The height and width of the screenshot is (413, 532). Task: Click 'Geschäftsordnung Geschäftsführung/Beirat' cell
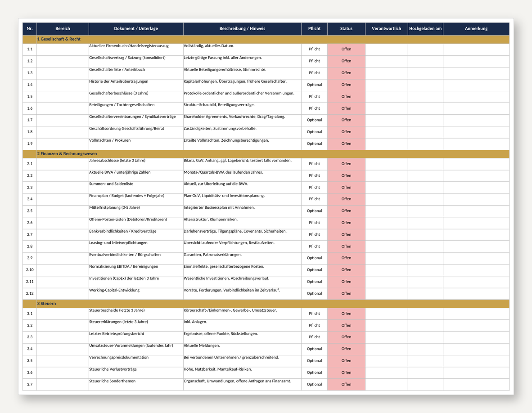136,132
